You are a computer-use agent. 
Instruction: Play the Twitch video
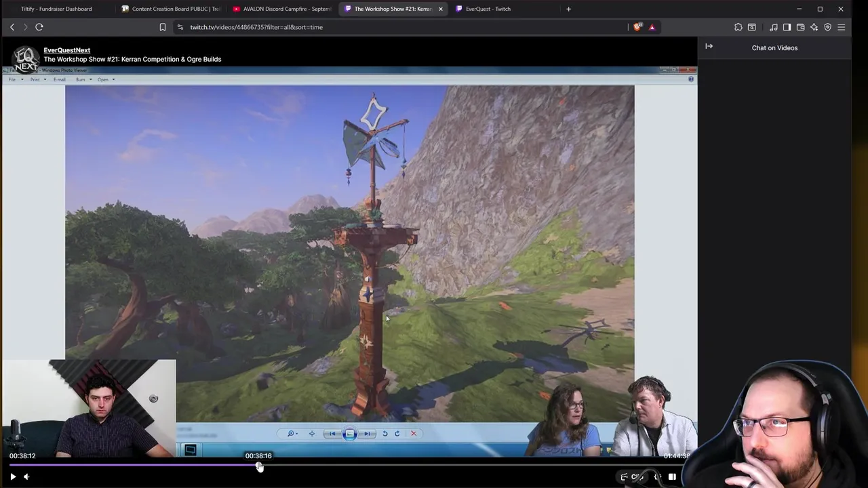tap(13, 476)
